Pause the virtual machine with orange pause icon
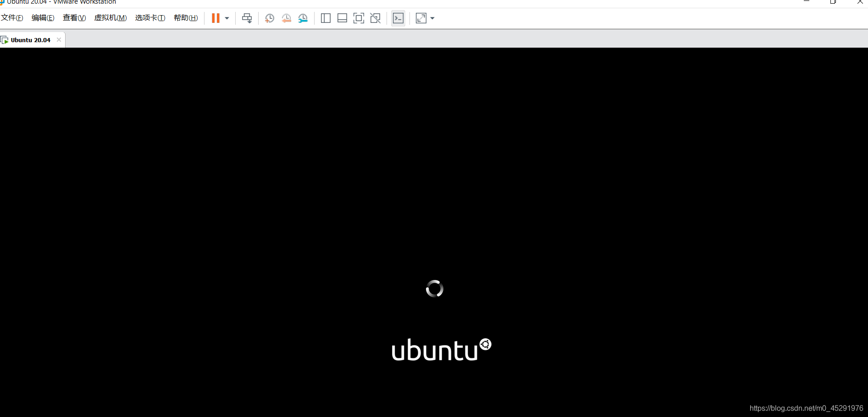Image resolution: width=868 pixels, height=417 pixels. click(216, 18)
